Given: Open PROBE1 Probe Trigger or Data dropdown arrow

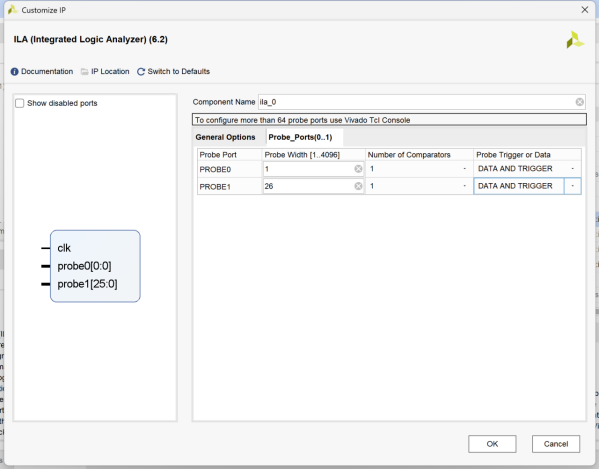Looking at the screenshot, I should pyautogui.click(x=573, y=186).
